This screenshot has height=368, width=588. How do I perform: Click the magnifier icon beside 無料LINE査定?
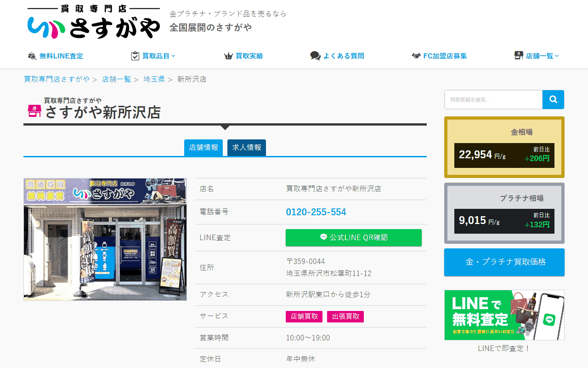point(32,56)
